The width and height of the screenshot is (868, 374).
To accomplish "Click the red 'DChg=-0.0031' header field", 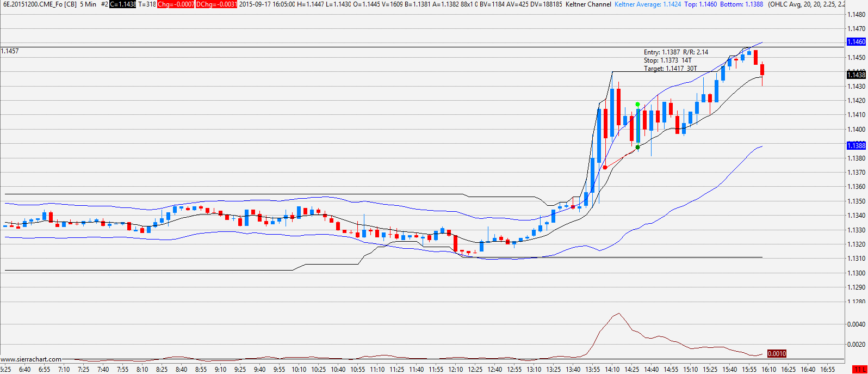I will pos(216,4).
